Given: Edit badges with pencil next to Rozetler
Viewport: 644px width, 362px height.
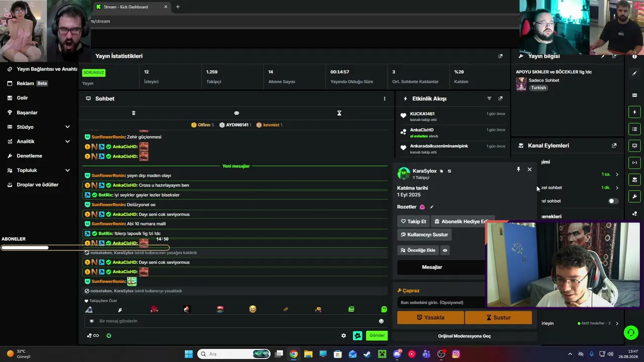Looking at the screenshot, I should click(x=431, y=207).
